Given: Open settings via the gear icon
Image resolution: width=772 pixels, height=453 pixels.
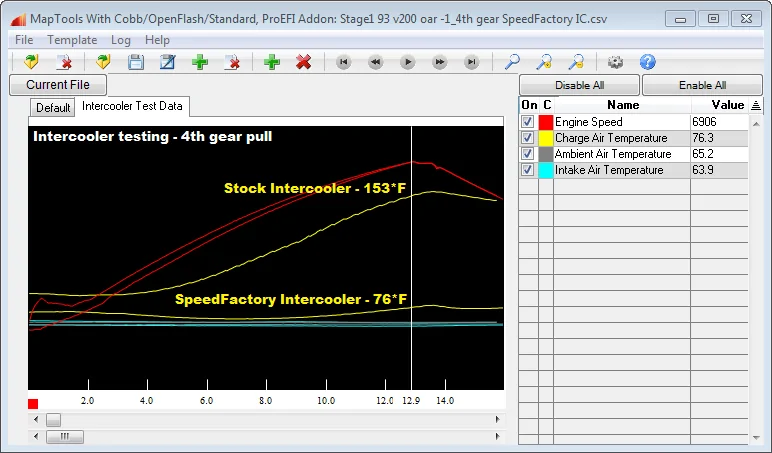Looking at the screenshot, I should pos(615,62).
